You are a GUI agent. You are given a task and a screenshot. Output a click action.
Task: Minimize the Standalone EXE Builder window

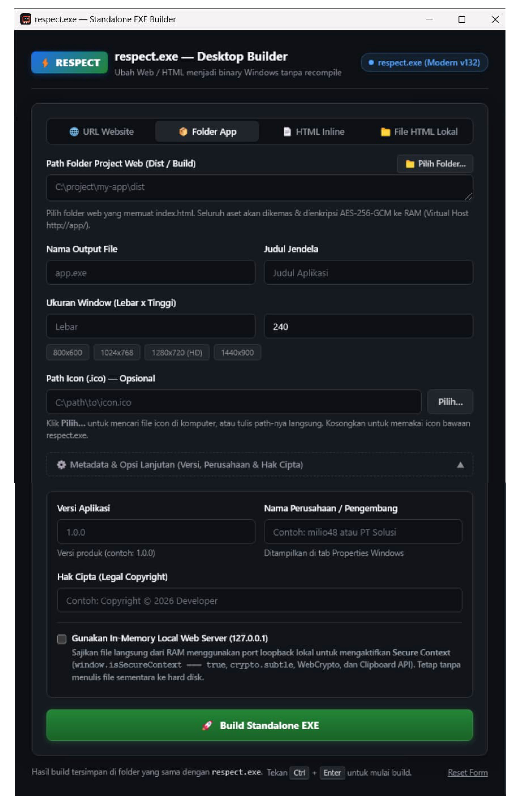coord(429,19)
